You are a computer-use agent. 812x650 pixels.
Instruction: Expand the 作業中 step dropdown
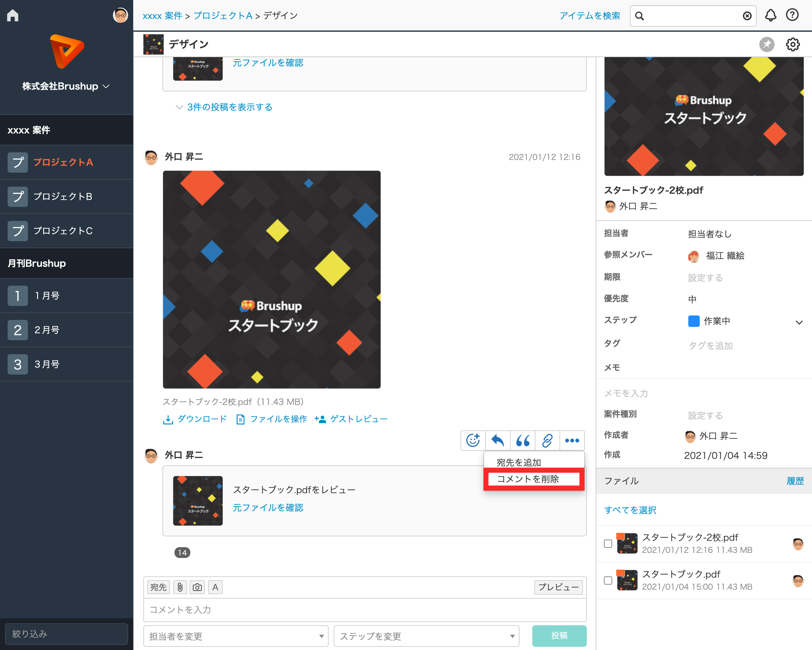coord(799,322)
